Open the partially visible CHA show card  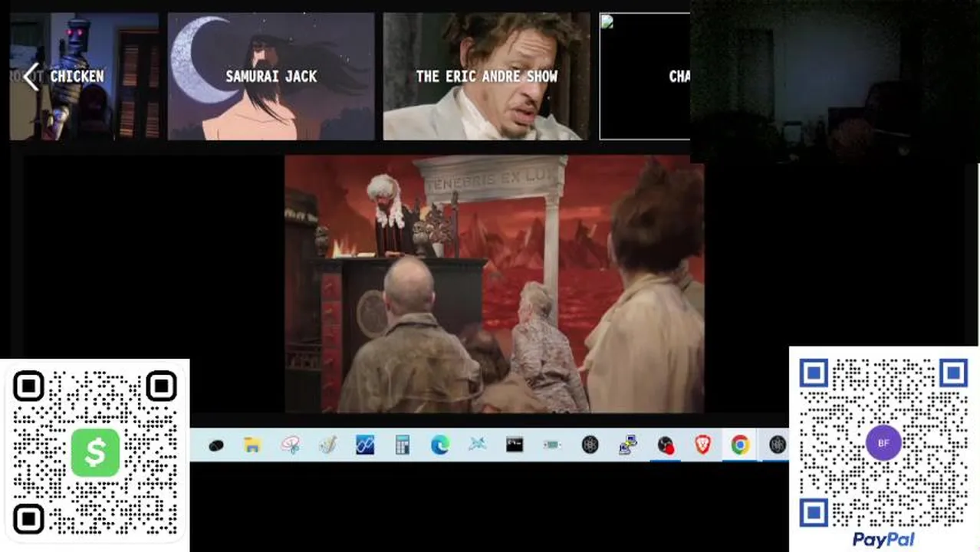point(644,77)
